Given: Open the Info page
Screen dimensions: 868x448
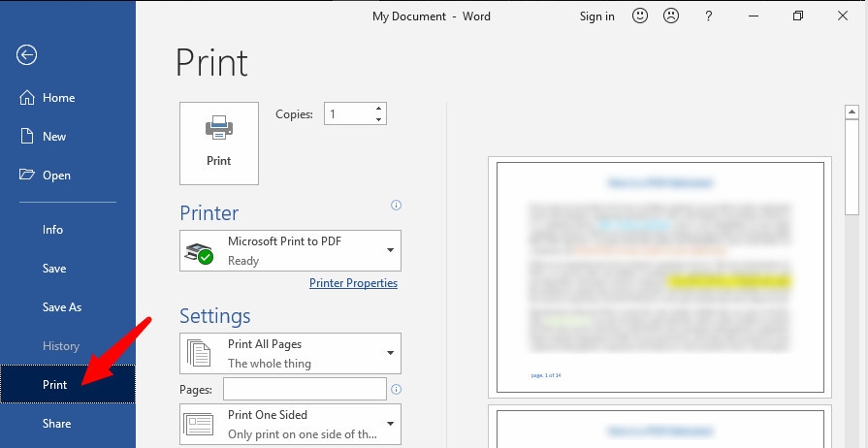Looking at the screenshot, I should 68,229.
